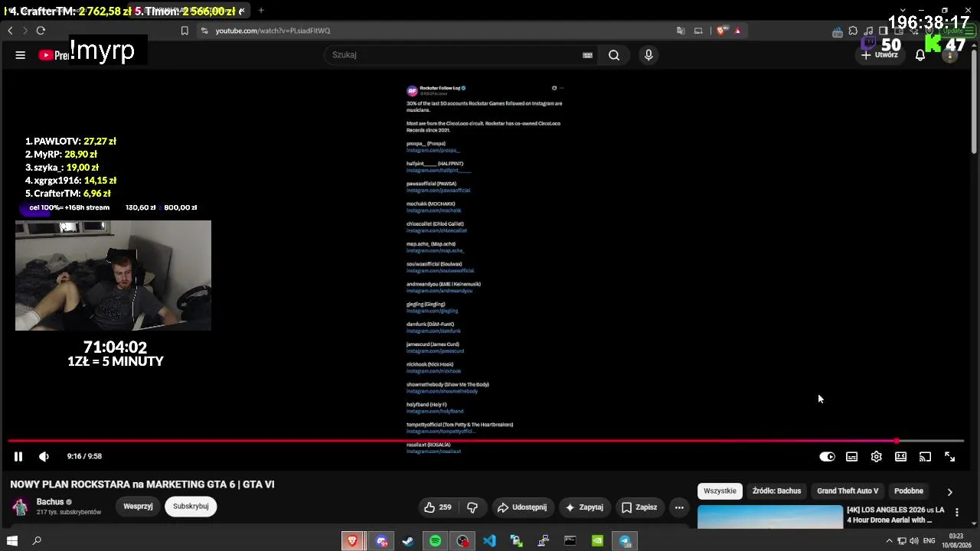Open Steam from the taskbar
The width and height of the screenshot is (980, 551).
[x=408, y=541]
